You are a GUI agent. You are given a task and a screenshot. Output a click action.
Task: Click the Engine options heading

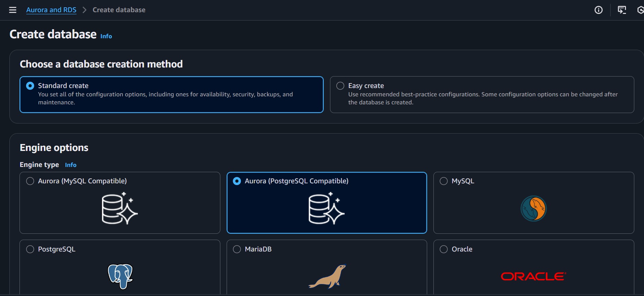(54, 147)
